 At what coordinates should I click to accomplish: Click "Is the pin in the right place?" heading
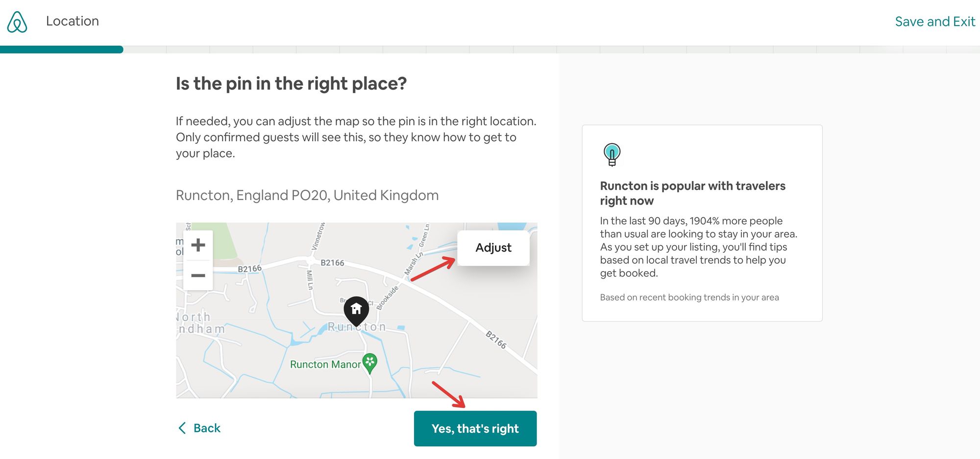pyautogui.click(x=291, y=83)
